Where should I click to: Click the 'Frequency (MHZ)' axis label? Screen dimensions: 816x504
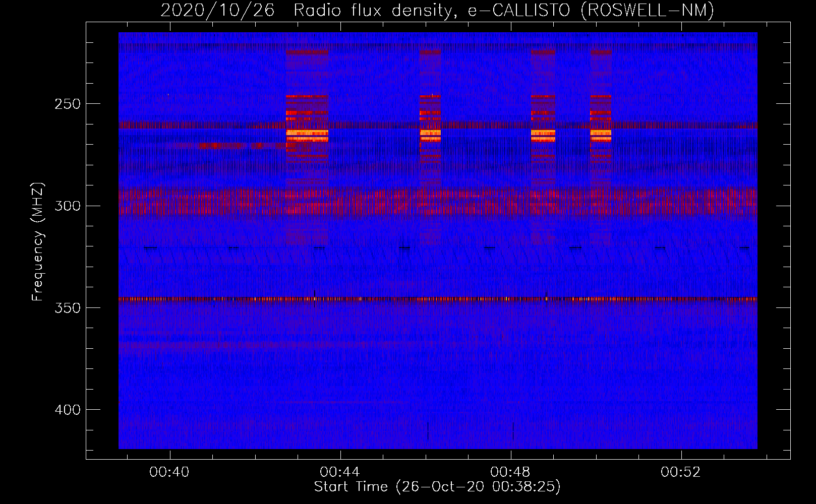[38, 242]
